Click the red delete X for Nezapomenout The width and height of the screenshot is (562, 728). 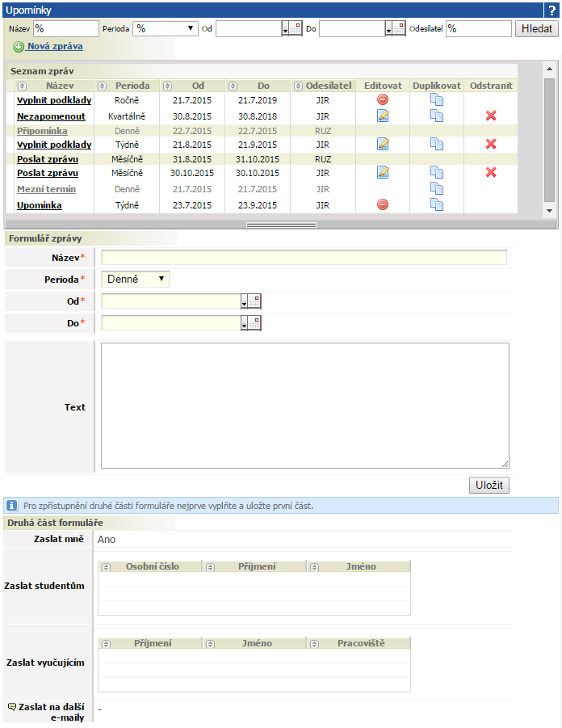491,116
